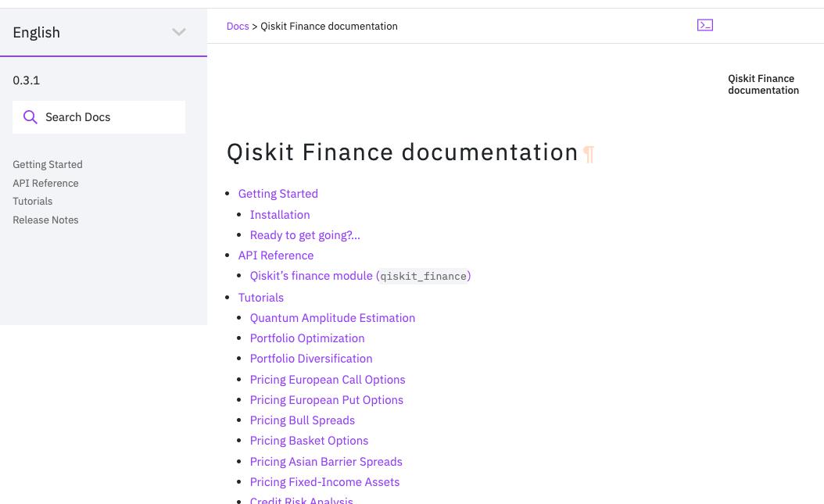Image resolution: width=824 pixels, height=504 pixels.
Task: Open Portfolio Diversification tutorial
Action: tap(311, 359)
